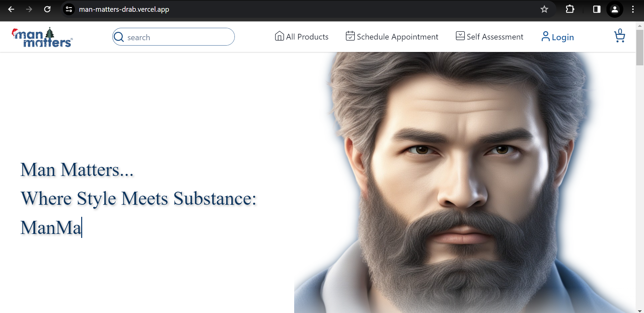Click the typed "ManMa" text
This screenshot has height=313, width=644.
pos(51,228)
